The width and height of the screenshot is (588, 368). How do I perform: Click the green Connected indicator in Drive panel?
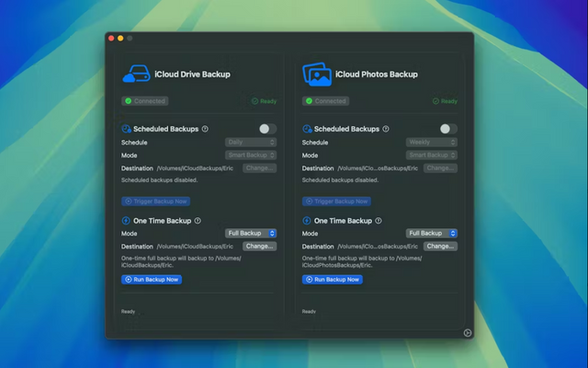[x=145, y=100]
